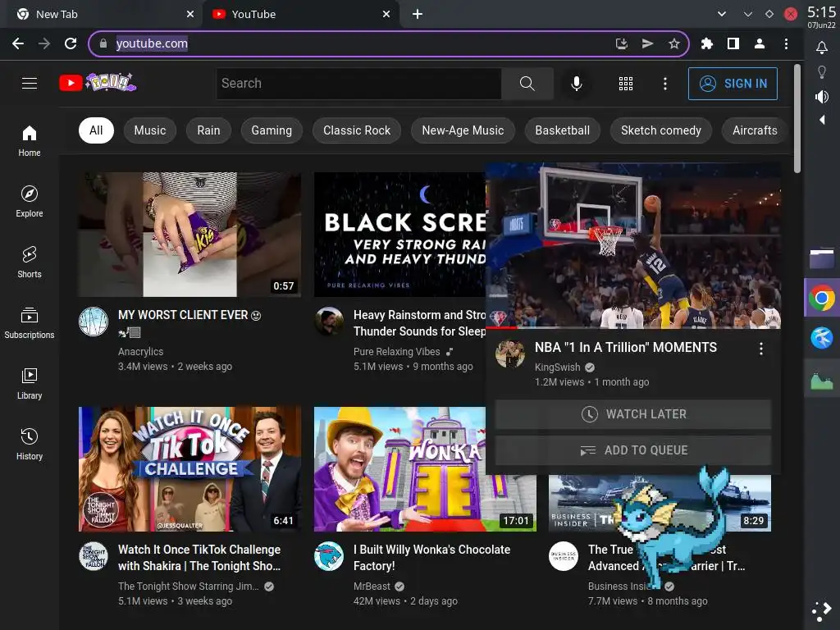This screenshot has width=840, height=630.
Task: Click WATCH LATER for NBA video
Action: [x=632, y=414]
